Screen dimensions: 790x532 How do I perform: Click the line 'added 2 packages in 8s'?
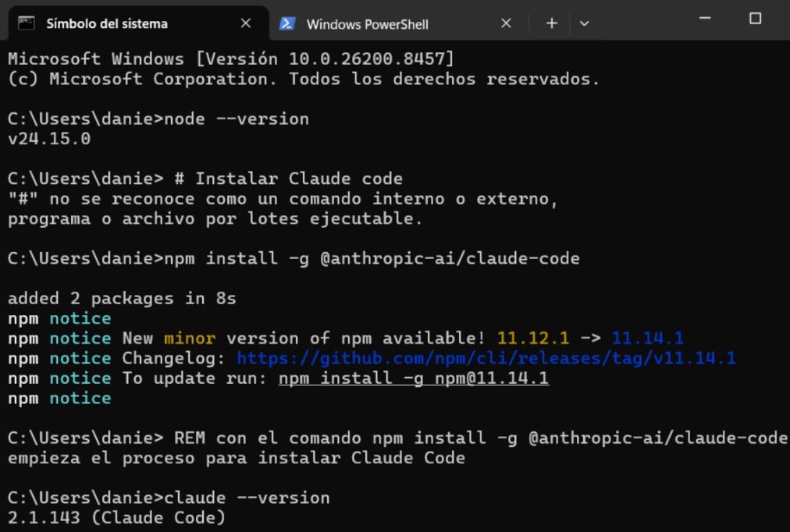pyautogui.click(x=122, y=299)
